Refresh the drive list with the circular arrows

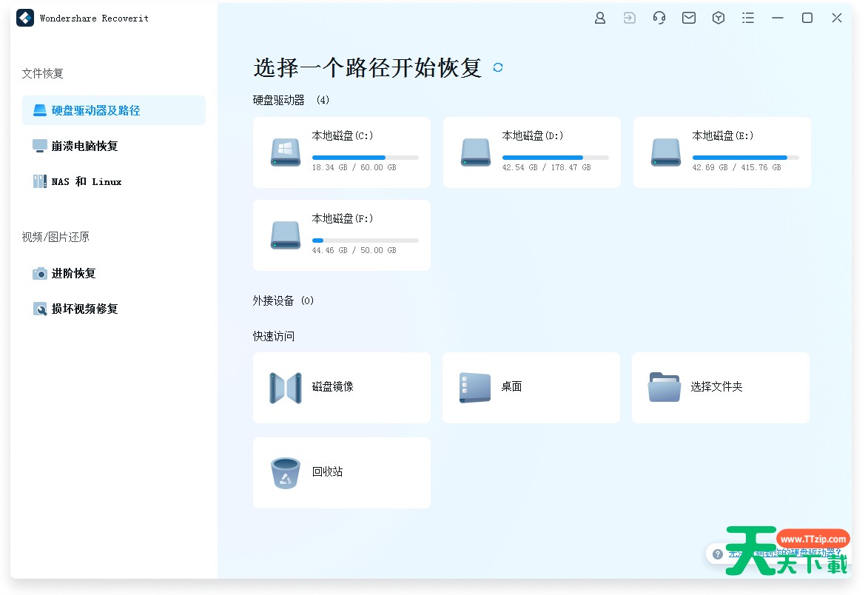pos(498,67)
